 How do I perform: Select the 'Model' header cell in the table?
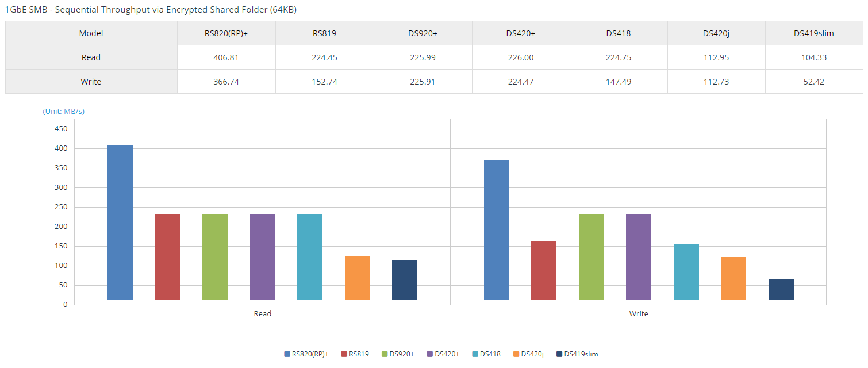click(x=91, y=33)
